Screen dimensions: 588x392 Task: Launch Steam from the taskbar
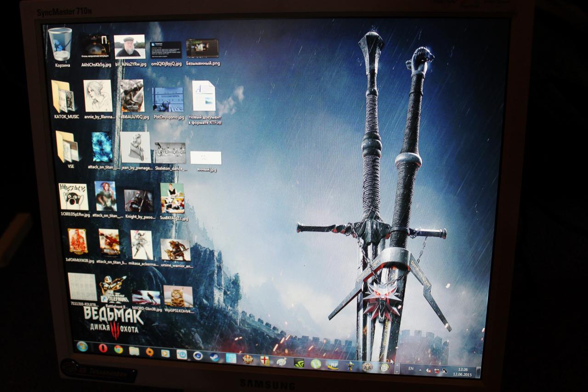pyautogui.click(x=215, y=357)
